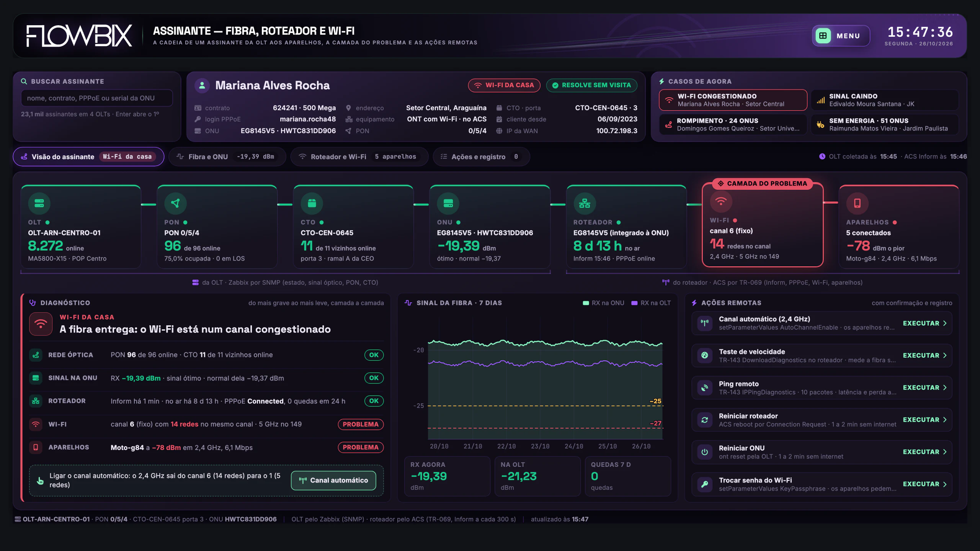980x551 pixels.
Task: Click the PROBLEMA badge on the Aparelhos row
Action: pyautogui.click(x=361, y=447)
